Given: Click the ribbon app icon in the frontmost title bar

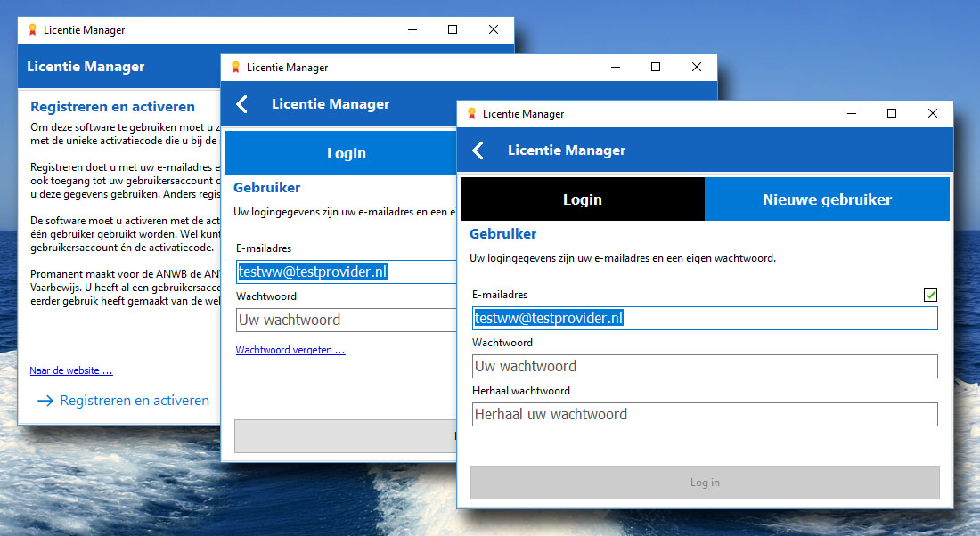Looking at the screenshot, I should tap(470, 114).
